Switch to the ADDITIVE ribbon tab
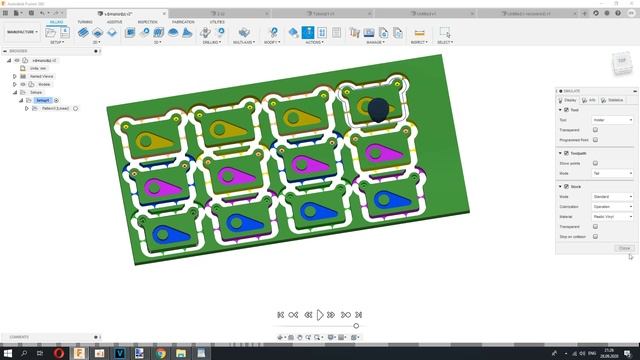The height and width of the screenshot is (360, 640). 114,22
